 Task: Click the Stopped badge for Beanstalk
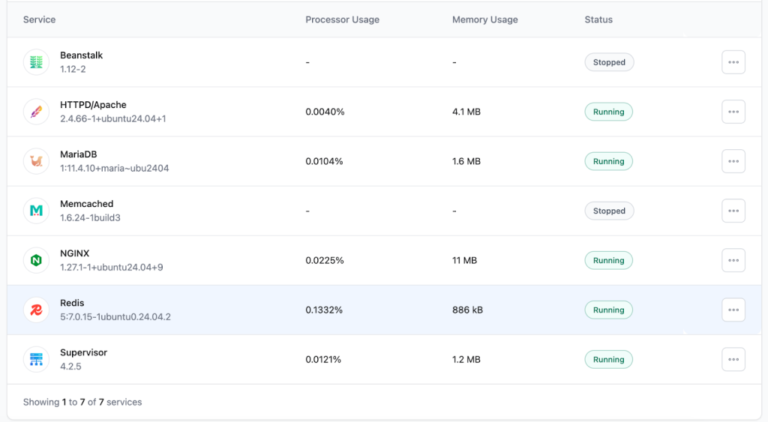[609, 62]
